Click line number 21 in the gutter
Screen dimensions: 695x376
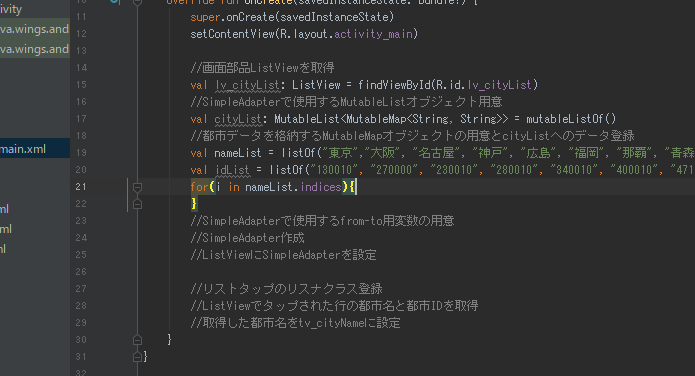81,187
